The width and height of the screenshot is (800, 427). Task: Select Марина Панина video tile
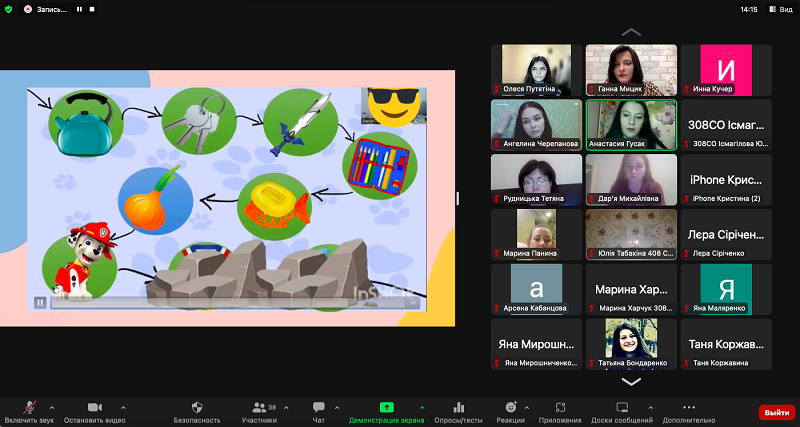[x=536, y=235]
